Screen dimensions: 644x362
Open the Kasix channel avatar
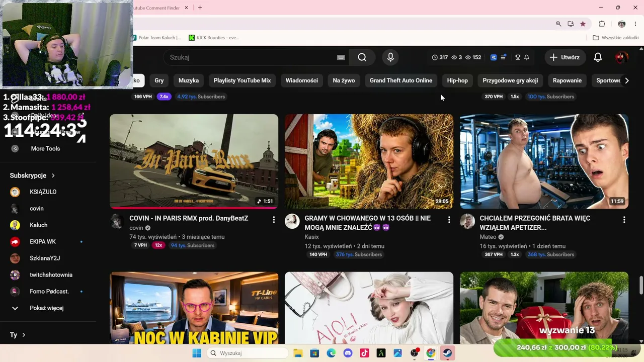[x=292, y=221]
